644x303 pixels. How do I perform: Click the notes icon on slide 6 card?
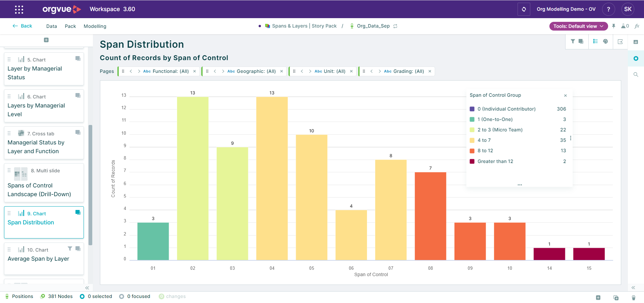pyautogui.click(x=78, y=95)
